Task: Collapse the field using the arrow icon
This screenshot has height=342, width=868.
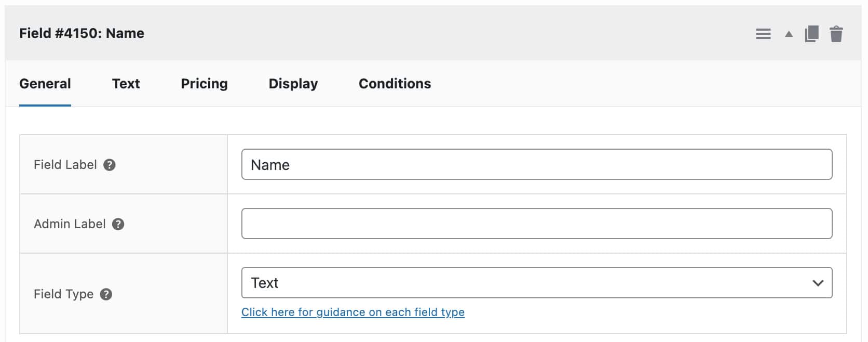Action: 788,33
